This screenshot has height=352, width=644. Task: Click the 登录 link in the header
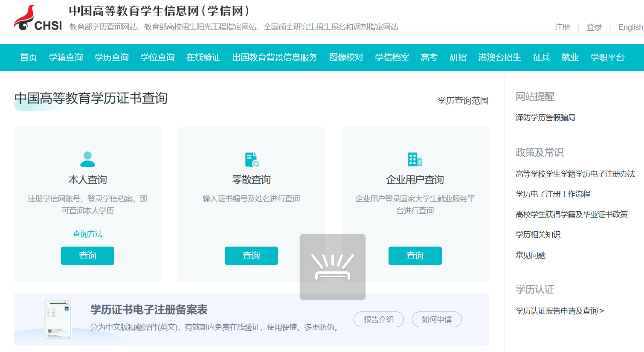coord(594,27)
